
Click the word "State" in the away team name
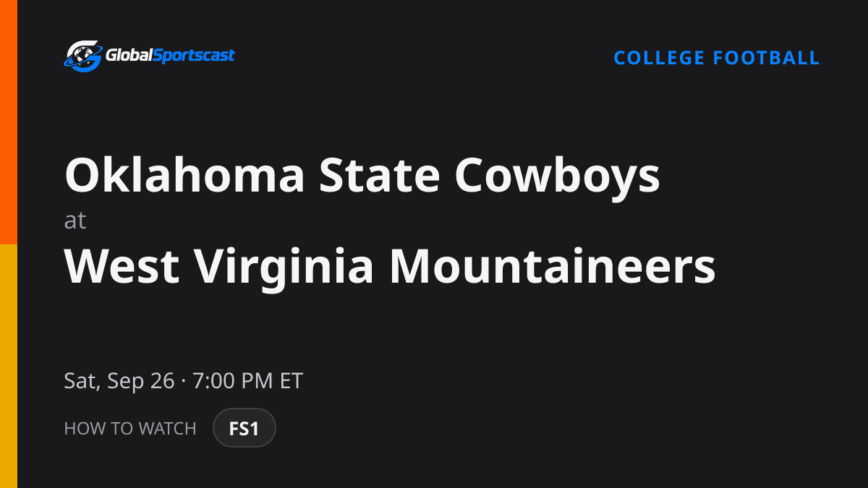pos(380,176)
